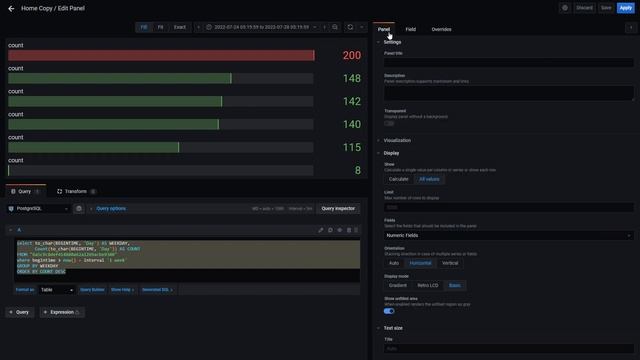Toggle query A visibility eye icon

click(340, 230)
